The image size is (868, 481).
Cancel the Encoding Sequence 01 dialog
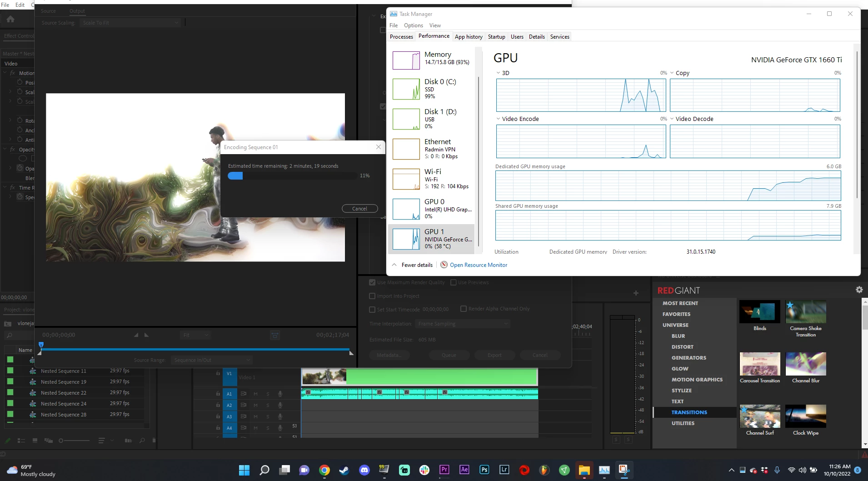pyautogui.click(x=359, y=209)
